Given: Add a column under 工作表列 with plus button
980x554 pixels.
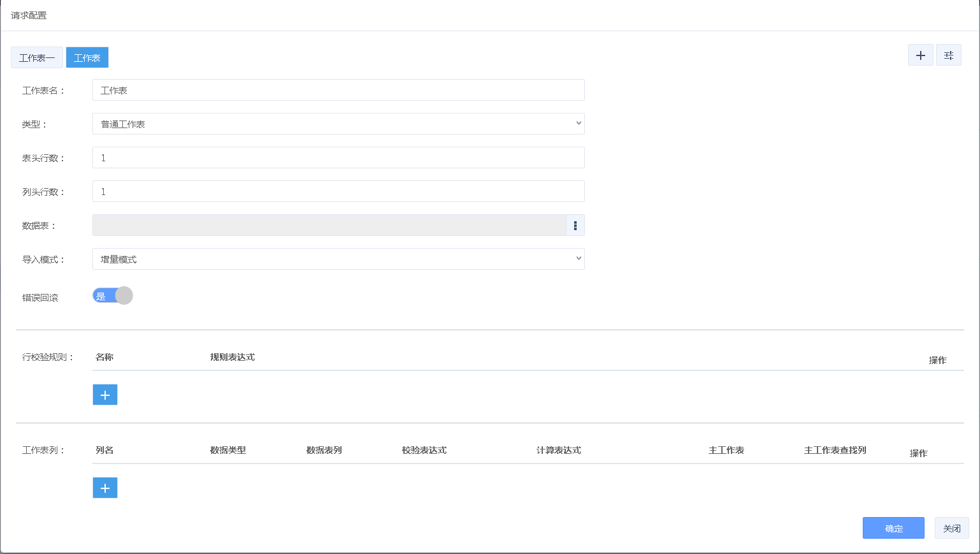Looking at the screenshot, I should [x=105, y=488].
